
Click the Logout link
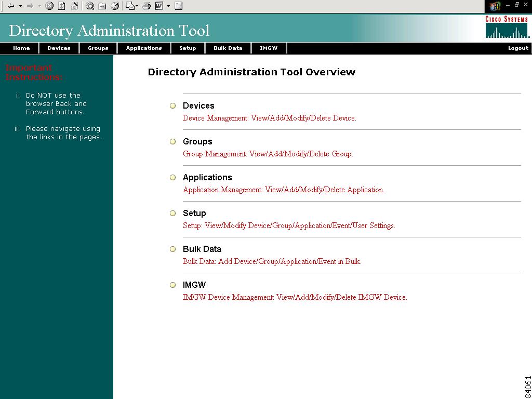click(517, 48)
